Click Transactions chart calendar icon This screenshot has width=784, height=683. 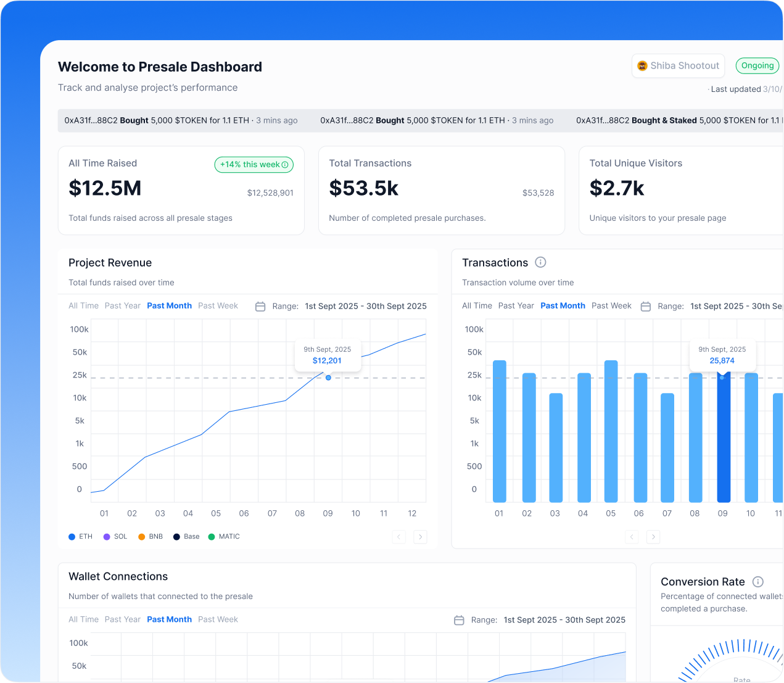tap(646, 307)
